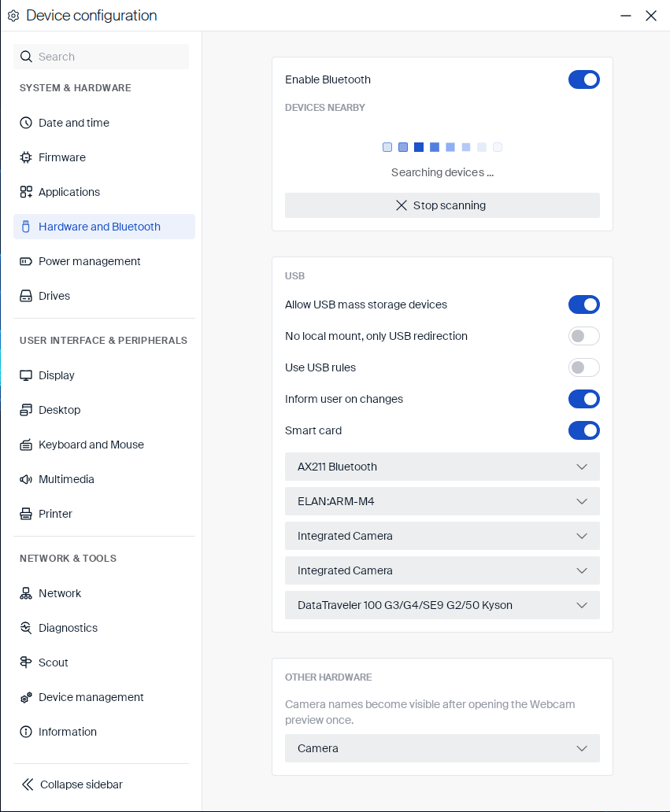The image size is (670, 812).
Task: Open the Display settings
Action: tap(104, 375)
